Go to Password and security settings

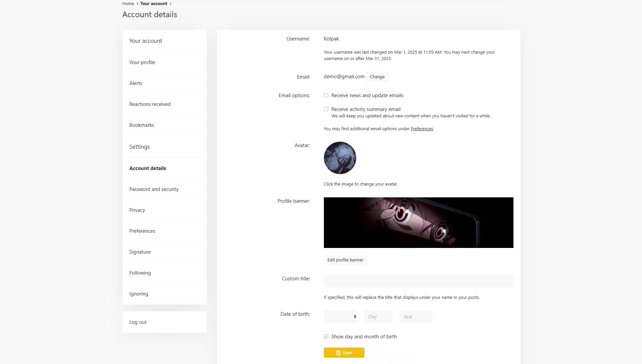tap(154, 189)
